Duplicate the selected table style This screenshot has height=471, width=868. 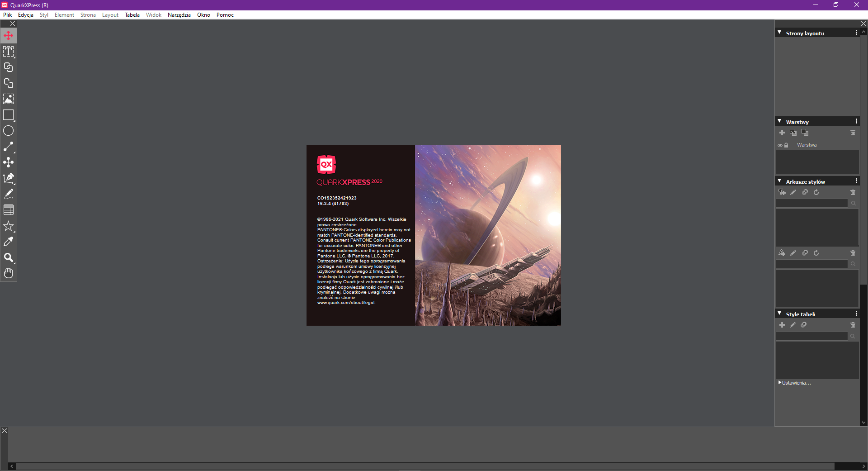click(x=804, y=325)
